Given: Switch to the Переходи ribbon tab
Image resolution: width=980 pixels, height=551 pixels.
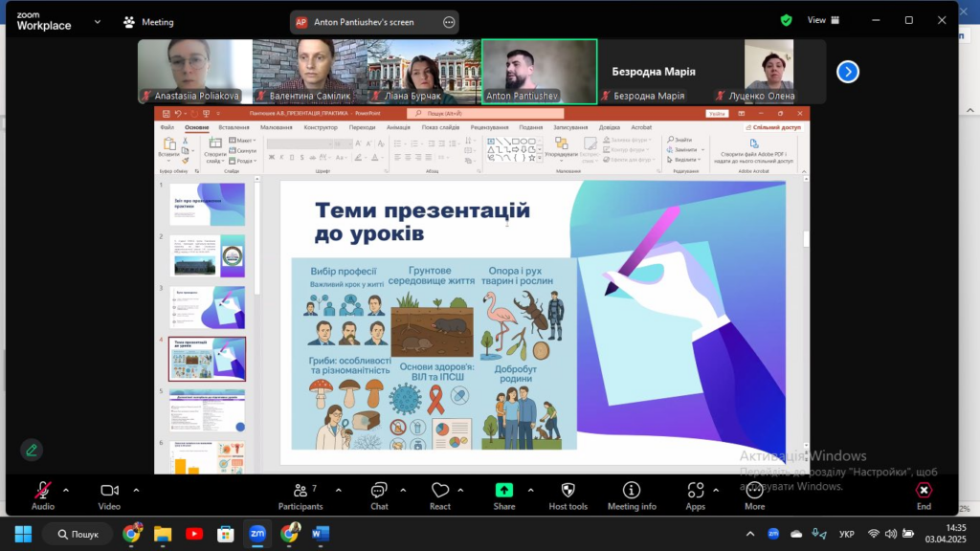Looking at the screenshot, I should [x=362, y=127].
